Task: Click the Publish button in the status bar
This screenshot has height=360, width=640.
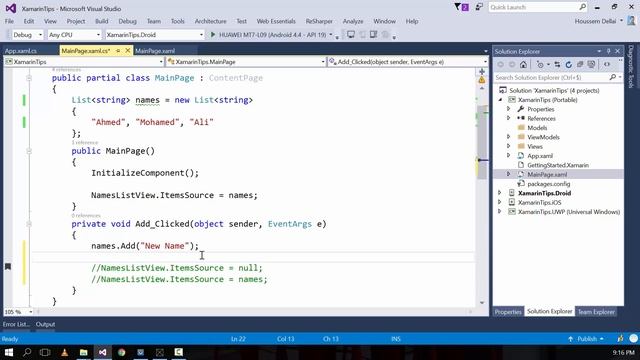Action: click(586, 339)
